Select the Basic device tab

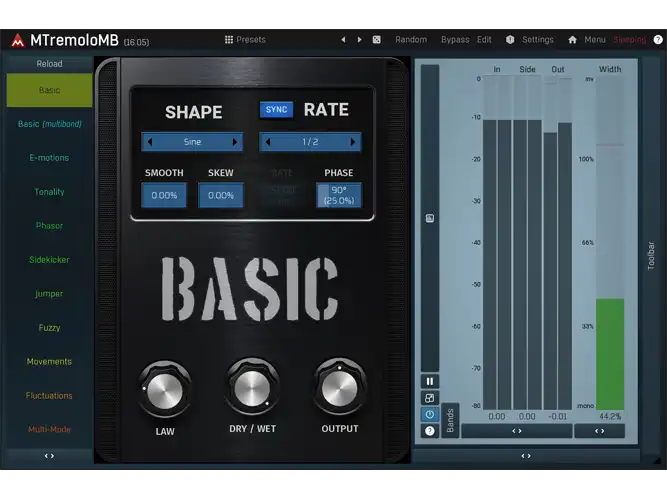pyautogui.click(x=49, y=90)
